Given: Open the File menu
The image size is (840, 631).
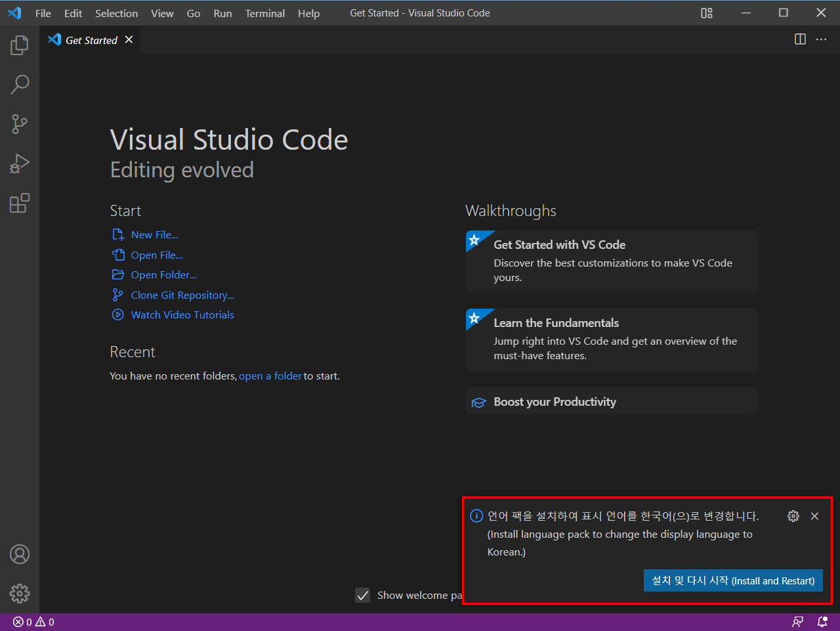Looking at the screenshot, I should pyautogui.click(x=43, y=13).
